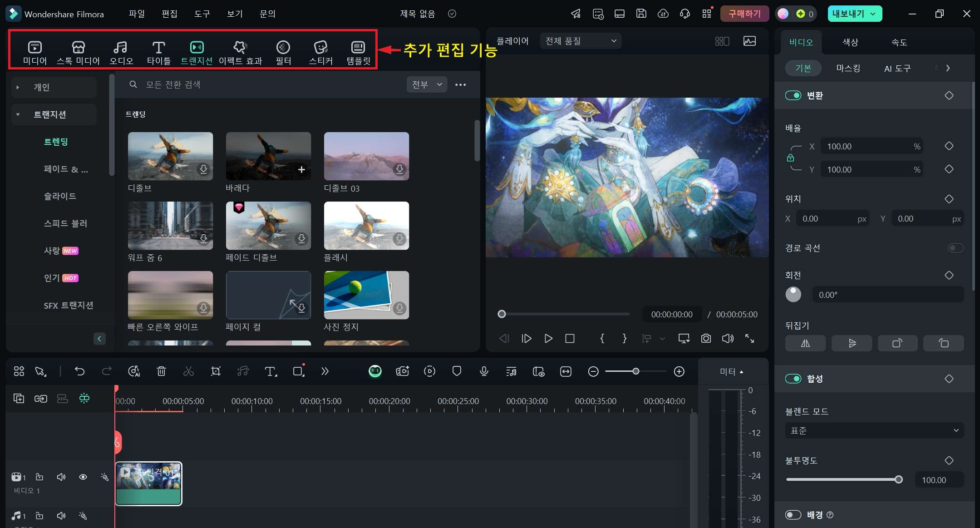This screenshot has width=980, height=528.
Task: Open the 스티커 (Stickers) panel
Action: point(321,52)
